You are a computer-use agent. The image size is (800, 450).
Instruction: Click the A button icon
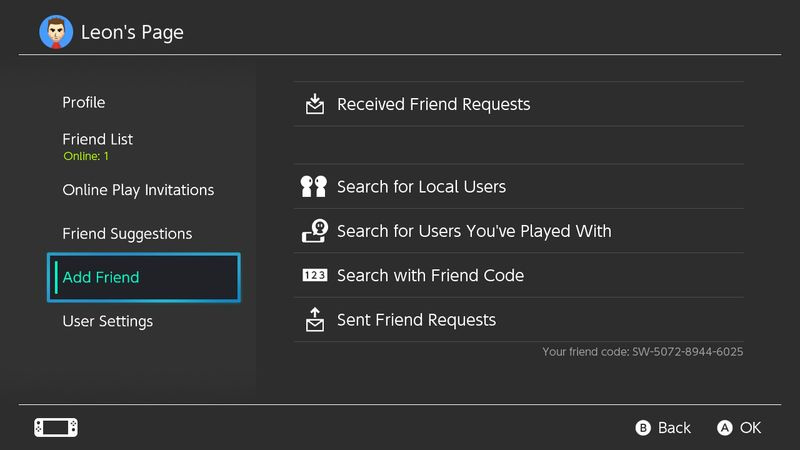[724, 428]
